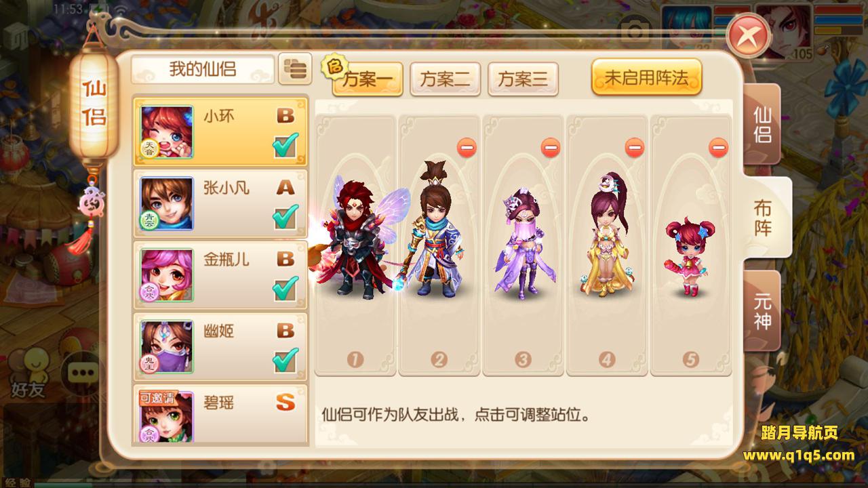
Task: Select the 方案一 plan tab
Action: [x=368, y=79]
